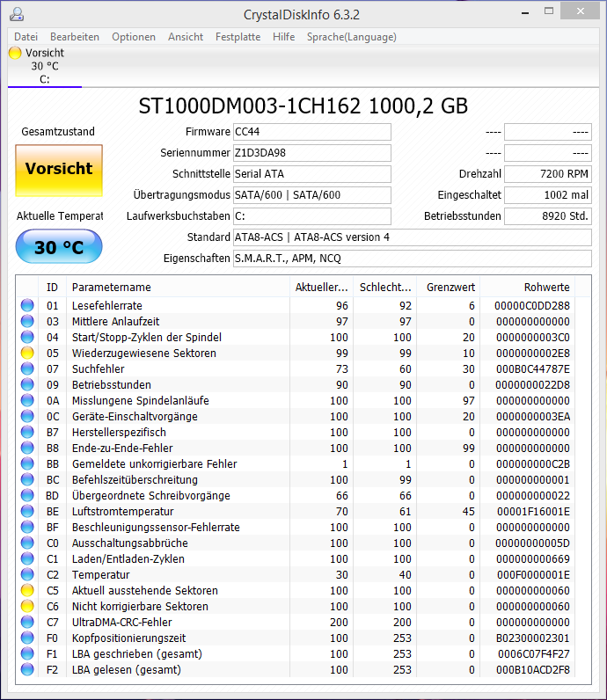The image size is (607, 700).
Task: Open the Sprache(Language) menu
Action: pos(352,37)
